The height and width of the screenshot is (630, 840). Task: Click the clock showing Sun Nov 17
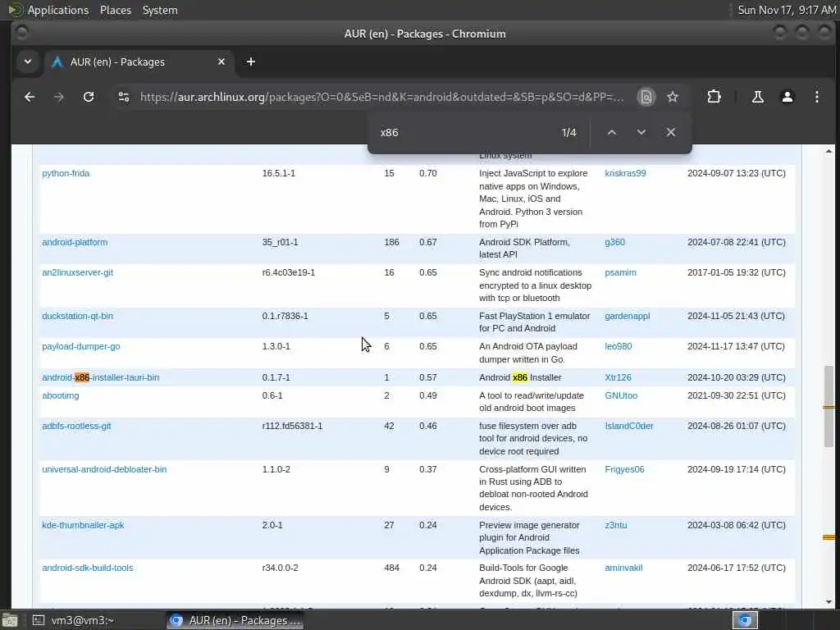coord(786,10)
